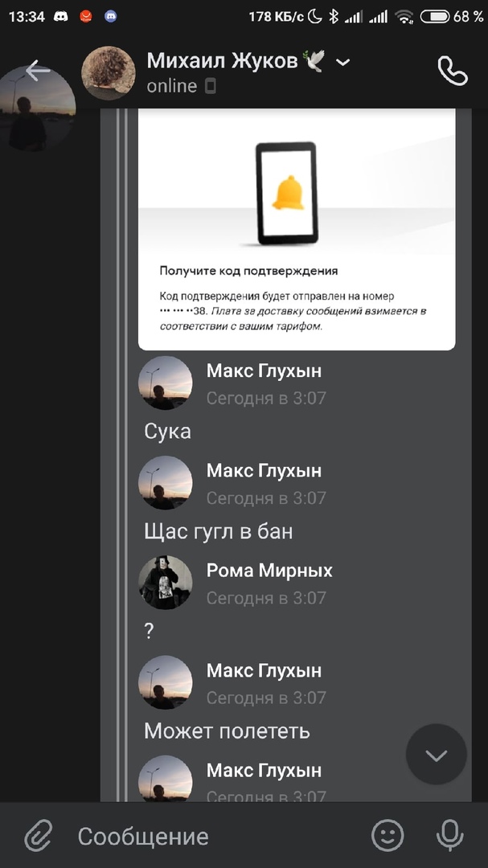Go back using the header arrow
The image size is (488, 868).
point(37,71)
